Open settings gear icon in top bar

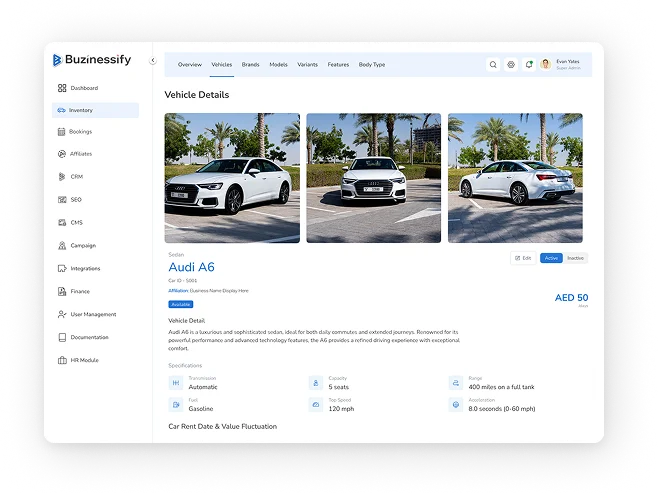tap(511, 64)
